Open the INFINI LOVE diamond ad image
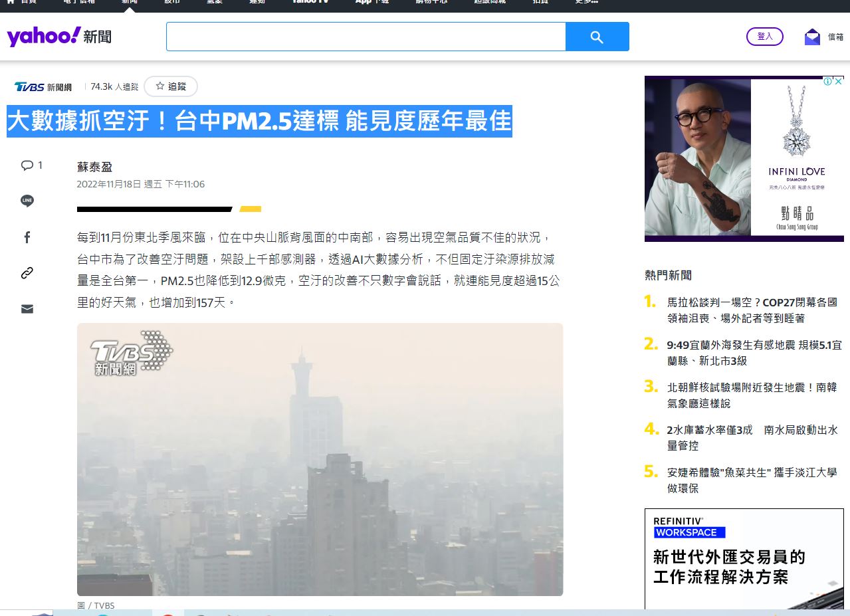Image resolution: width=850 pixels, height=616 pixels. point(744,159)
